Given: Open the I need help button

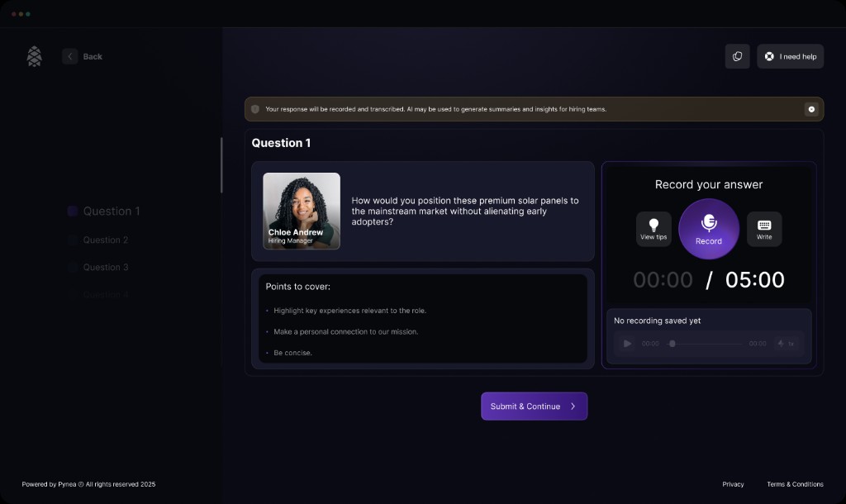Looking at the screenshot, I should click(x=790, y=56).
